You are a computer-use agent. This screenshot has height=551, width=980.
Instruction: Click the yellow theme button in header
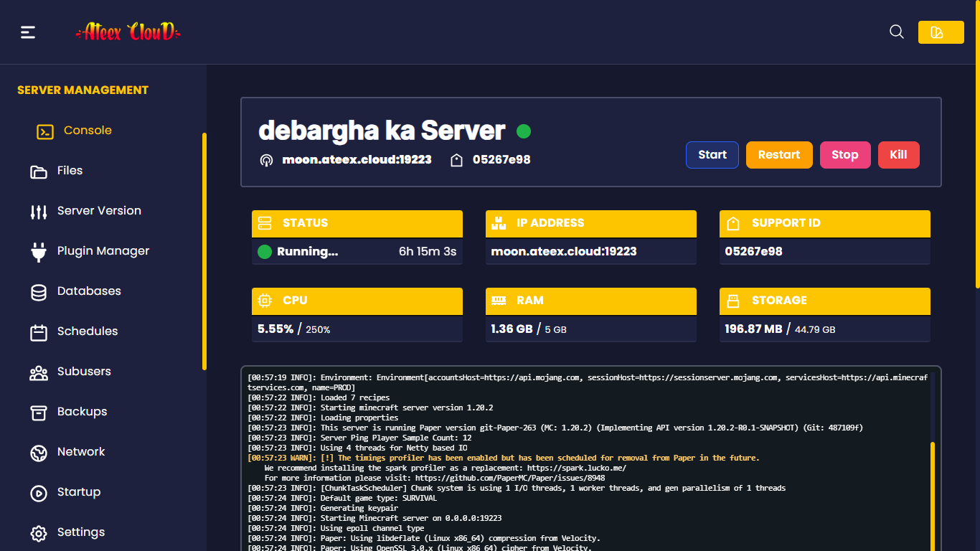point(941,32)
